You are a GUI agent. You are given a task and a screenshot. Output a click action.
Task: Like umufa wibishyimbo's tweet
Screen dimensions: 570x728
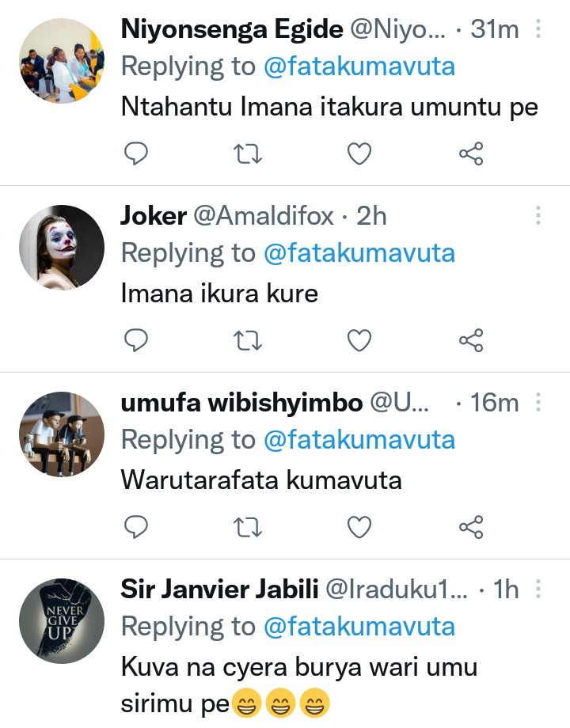(x=359, y=526)
